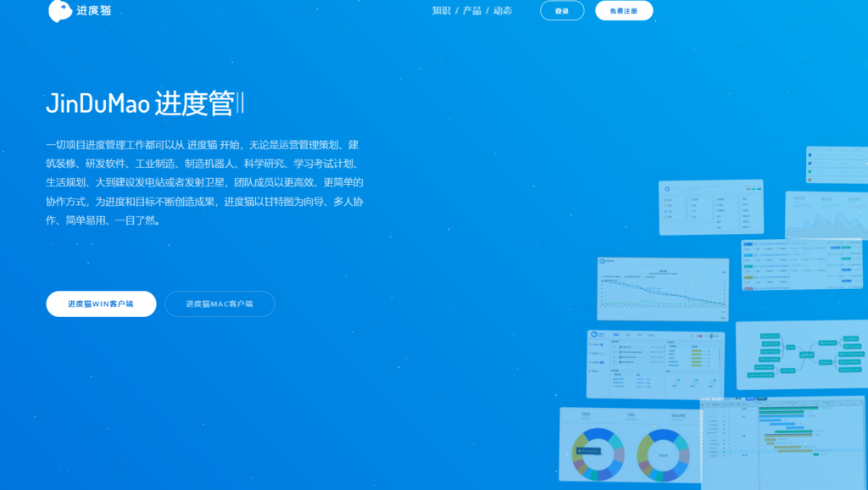This screenshot has height=490, width=868.
Task: Click the 登录 button
Action: point(561,11)
